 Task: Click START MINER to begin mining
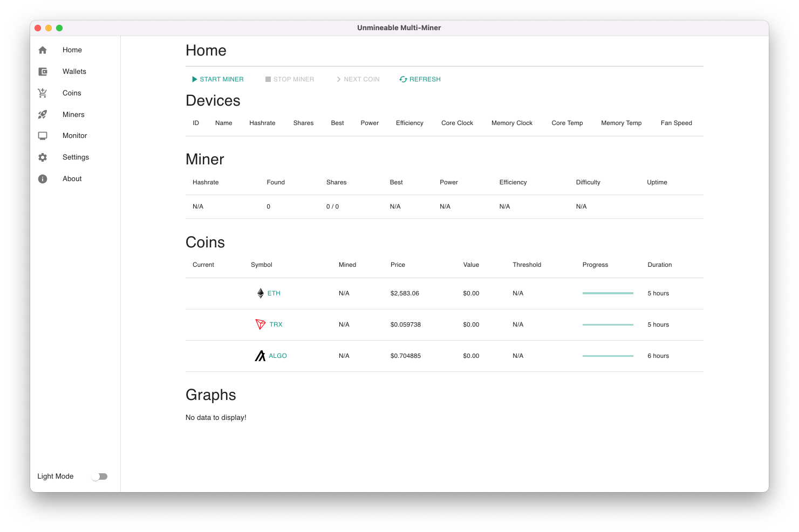pyautogui.click(x=218, y=79)
